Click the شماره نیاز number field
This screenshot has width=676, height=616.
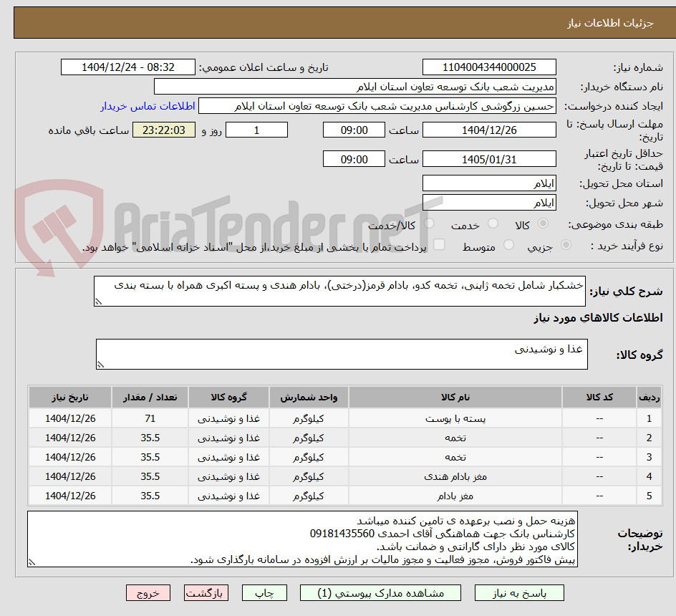(489, 67)
